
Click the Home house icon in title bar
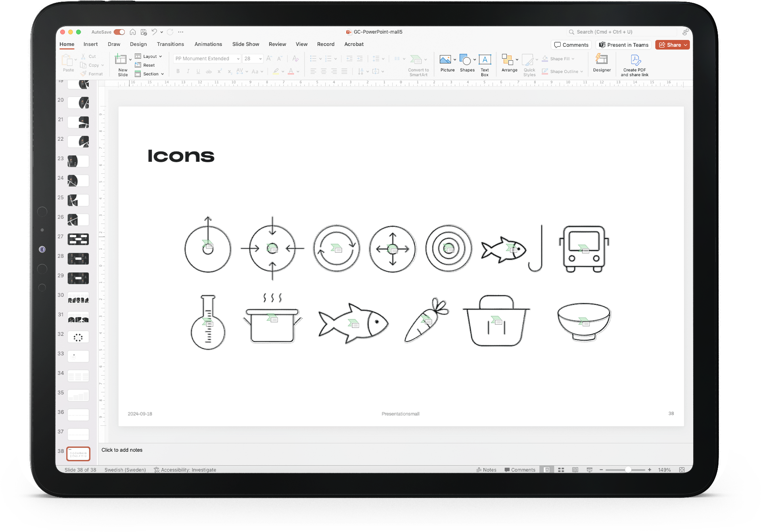133,32
